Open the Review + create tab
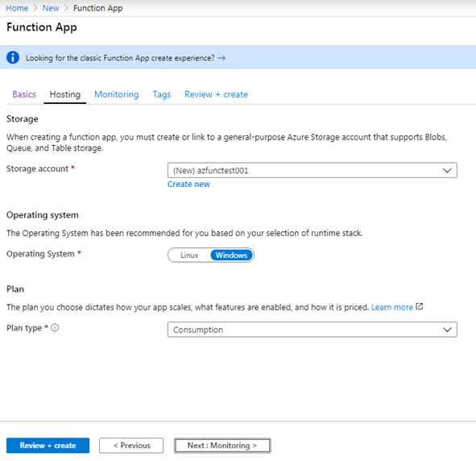The width and height of the screenshot is (476, 461). pos(216,94)
